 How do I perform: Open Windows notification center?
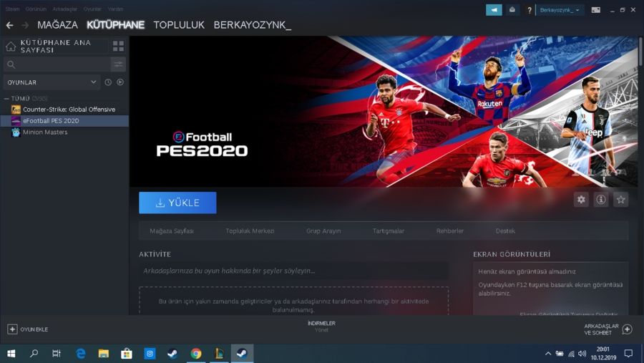tap(628, 354)
